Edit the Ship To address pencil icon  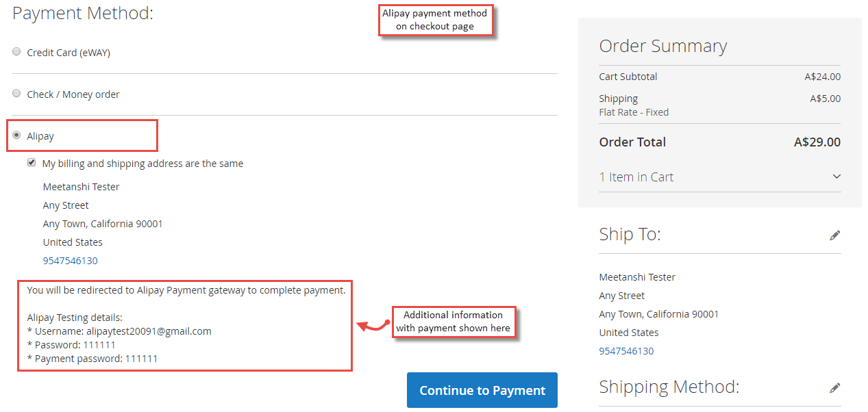coord(834,235)
